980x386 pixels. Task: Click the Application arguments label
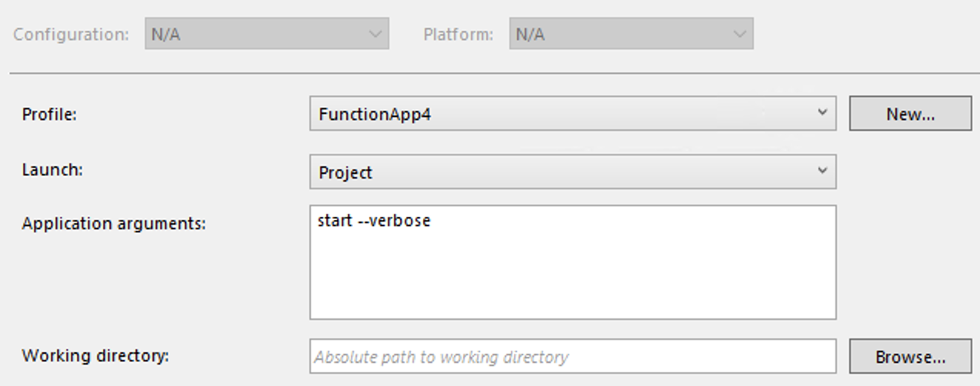[x=114, y=224]
